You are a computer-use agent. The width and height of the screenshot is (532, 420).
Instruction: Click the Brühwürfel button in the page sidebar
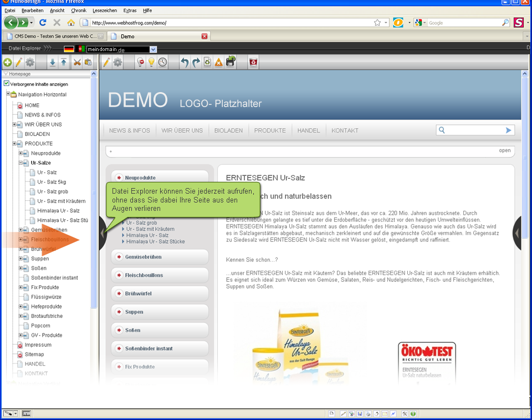coord(160,294)
